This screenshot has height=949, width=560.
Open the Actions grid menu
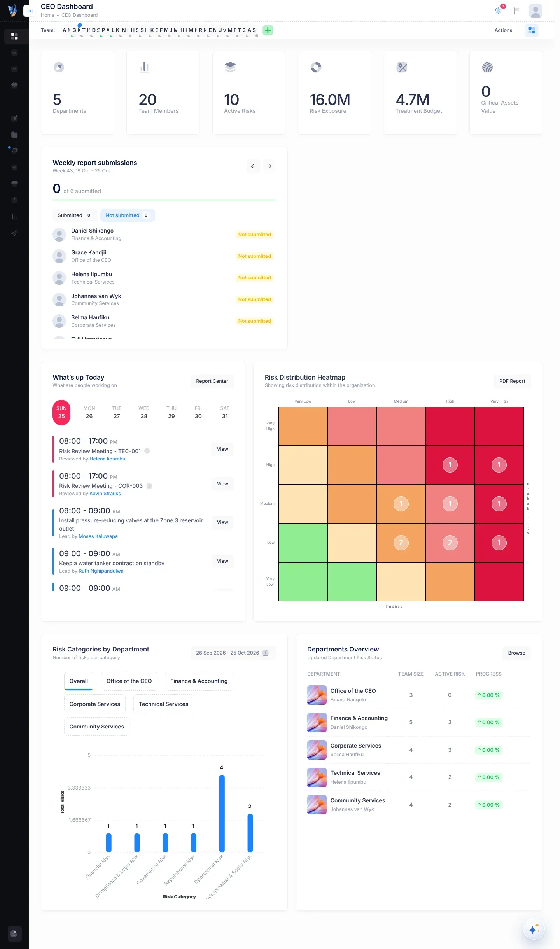(x=532, y=30)
